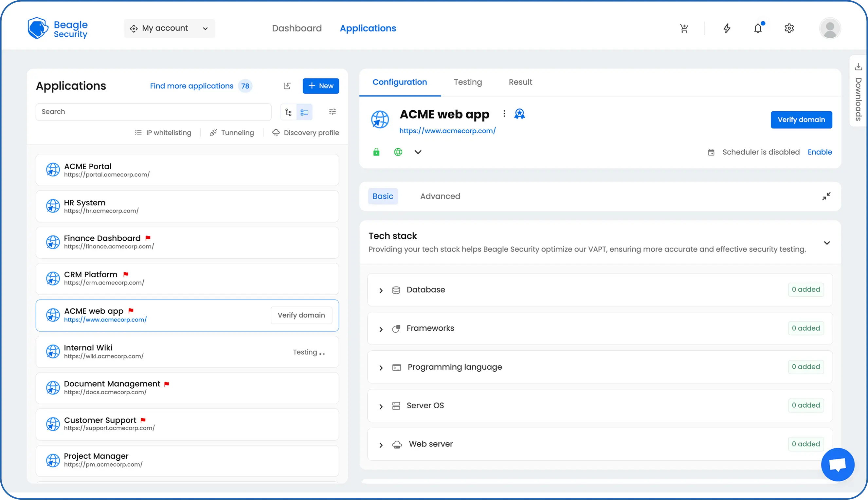Select the Internal Wiki application
The height and width of the screenshot is (500, 868).
coord(187,352)
